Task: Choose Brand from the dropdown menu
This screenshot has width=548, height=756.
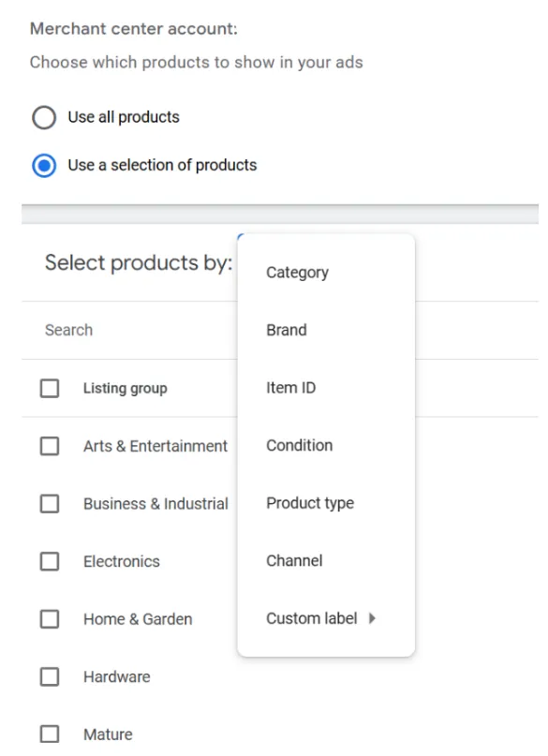Action: tap(326, 330)
